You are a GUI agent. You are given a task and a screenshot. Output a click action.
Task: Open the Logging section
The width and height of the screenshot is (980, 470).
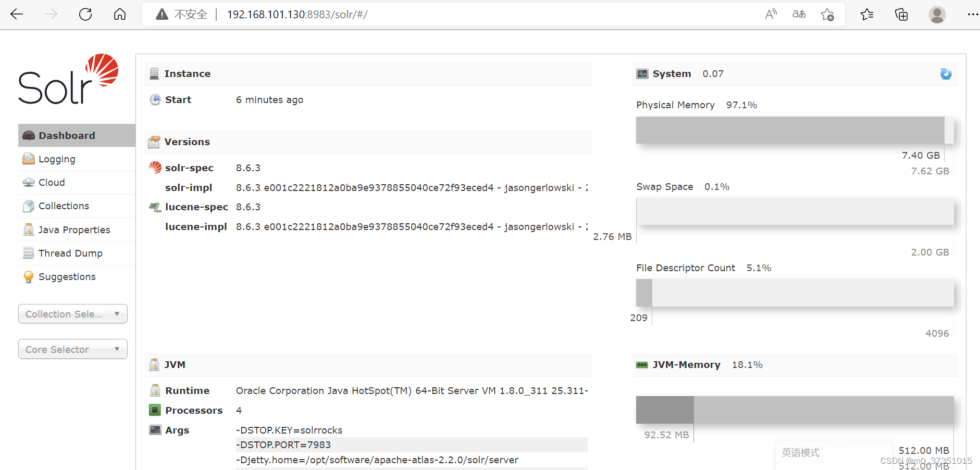pyautogui.click(x=56, y=159)
